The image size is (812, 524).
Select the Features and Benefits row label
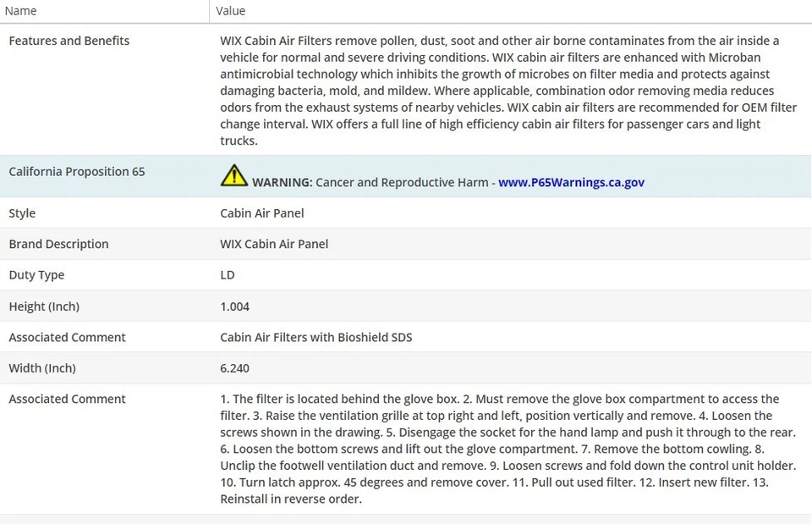tap(69, 41)
